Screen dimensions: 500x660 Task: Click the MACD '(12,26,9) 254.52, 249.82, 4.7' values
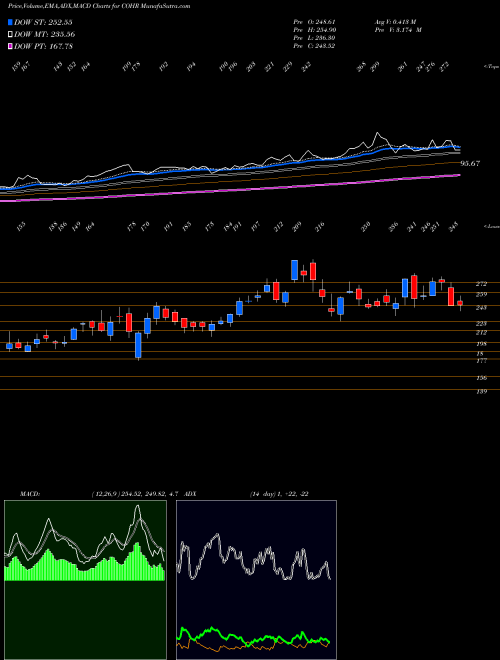(136, 494)
